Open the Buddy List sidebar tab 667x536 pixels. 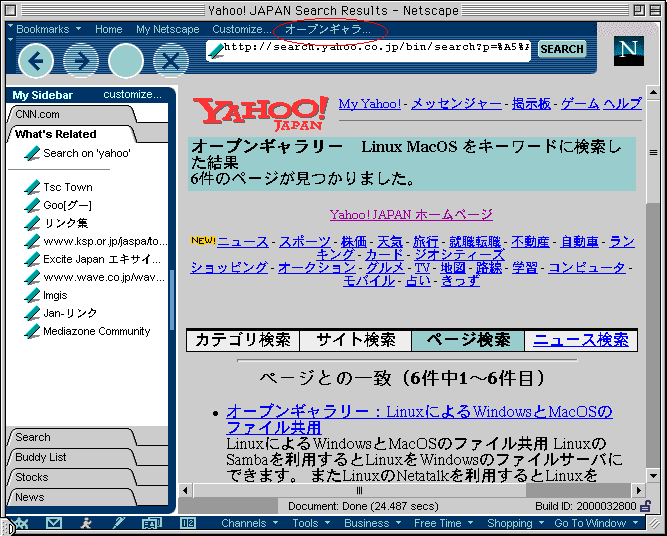click(72, 457)
